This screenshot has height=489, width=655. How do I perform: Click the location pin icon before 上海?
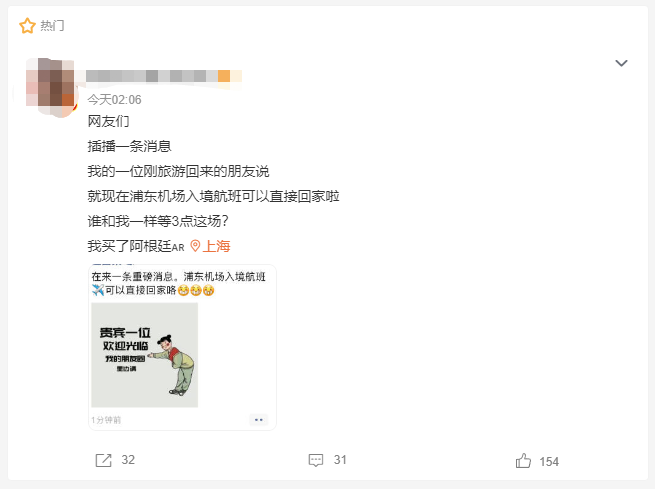pos(195,246)
